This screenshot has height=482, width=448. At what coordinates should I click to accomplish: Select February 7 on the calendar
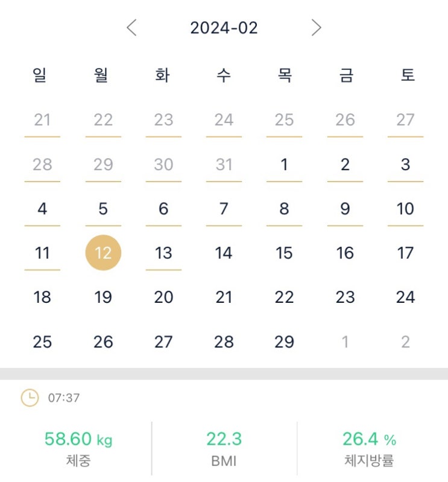224,209
